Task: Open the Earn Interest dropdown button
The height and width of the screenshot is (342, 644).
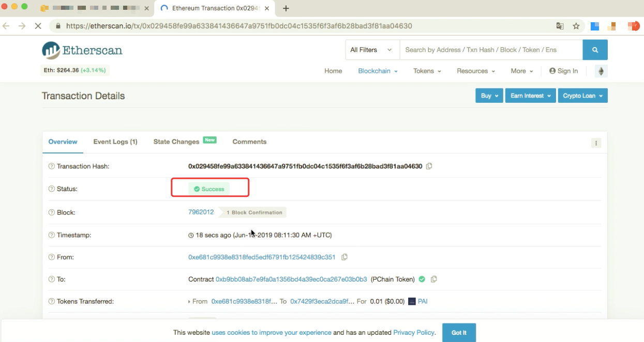Action: [531, 96]
